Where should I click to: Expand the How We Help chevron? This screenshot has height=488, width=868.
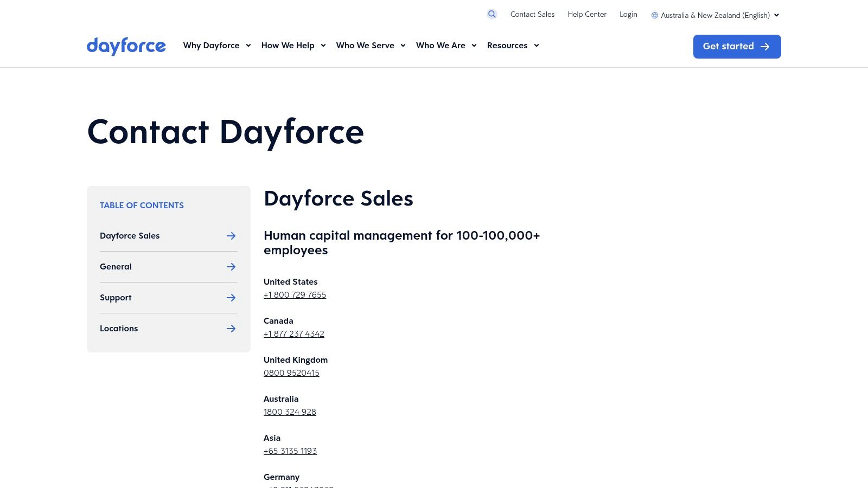[323, 46]
